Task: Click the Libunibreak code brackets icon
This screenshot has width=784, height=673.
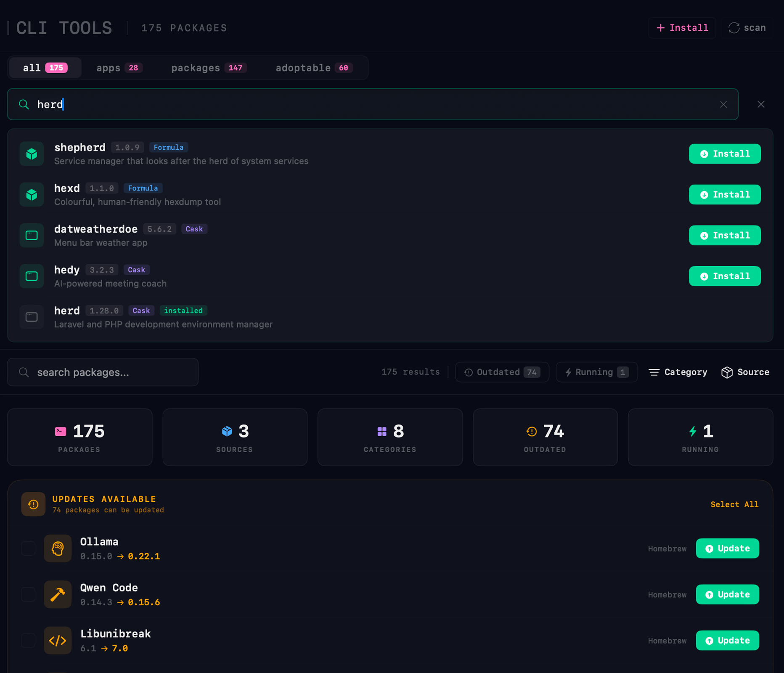Action: click(x=58, y=641)
